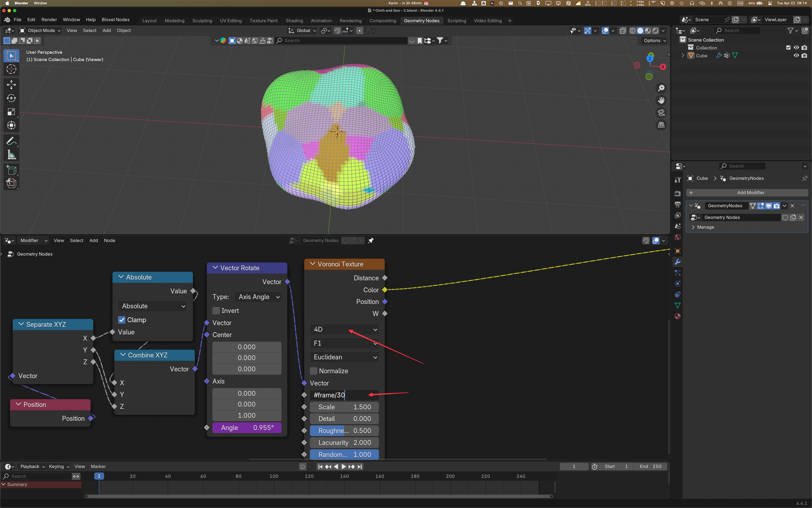The width and height of the screenshot is (812, 508).
Task: Open the Object Data properties tab icon
Action: pyautogui.click(x=677, y=305)
